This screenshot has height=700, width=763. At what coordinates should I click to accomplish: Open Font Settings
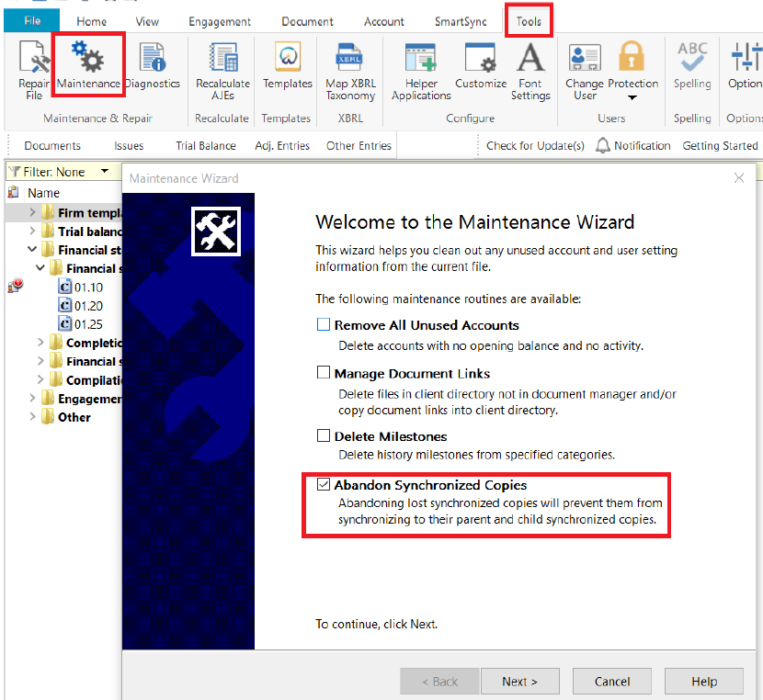(530, 71)
